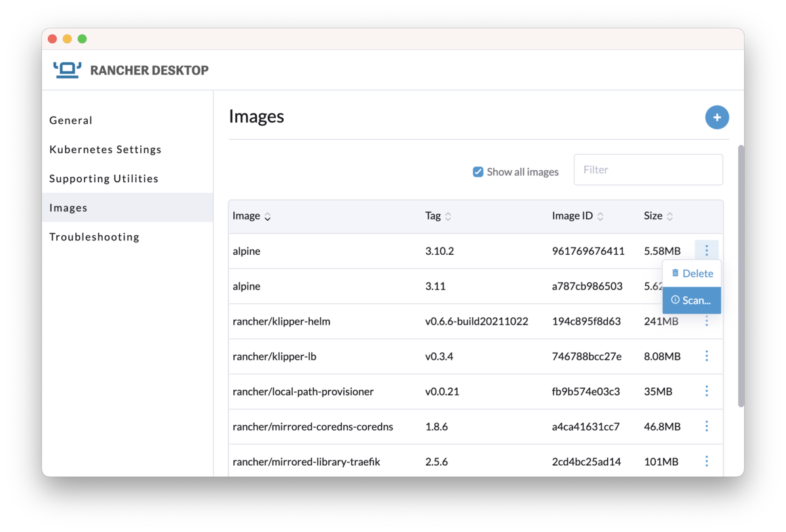The image size is (786, 532).
Task: Click the green maximize window button
Action: [x=82, y=39]
